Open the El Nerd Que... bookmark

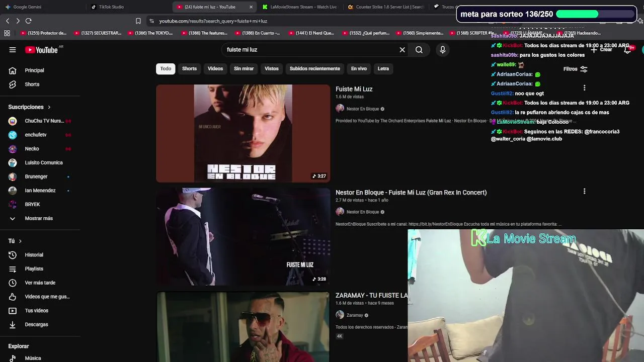[311, 33]
